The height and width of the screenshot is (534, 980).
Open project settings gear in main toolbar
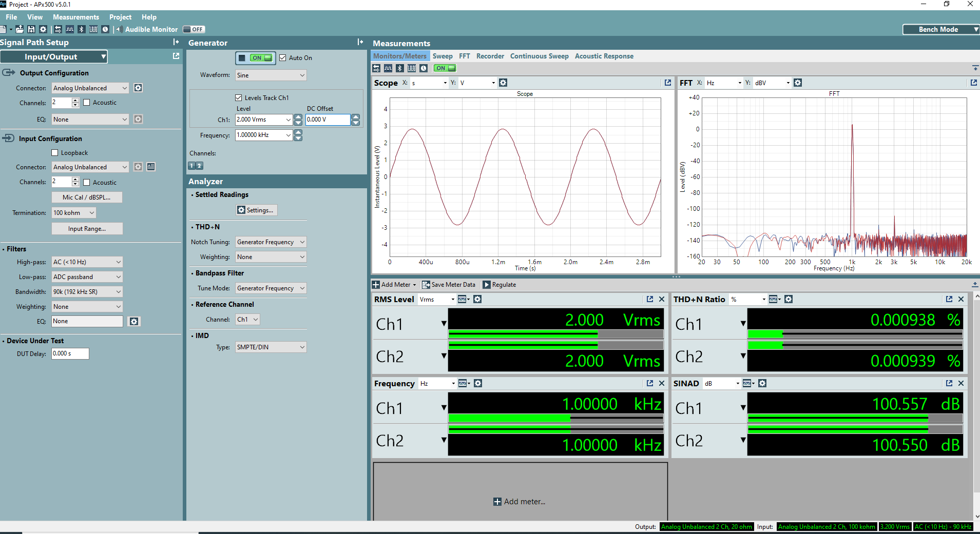pyautogui.click(x=43, y=29)
